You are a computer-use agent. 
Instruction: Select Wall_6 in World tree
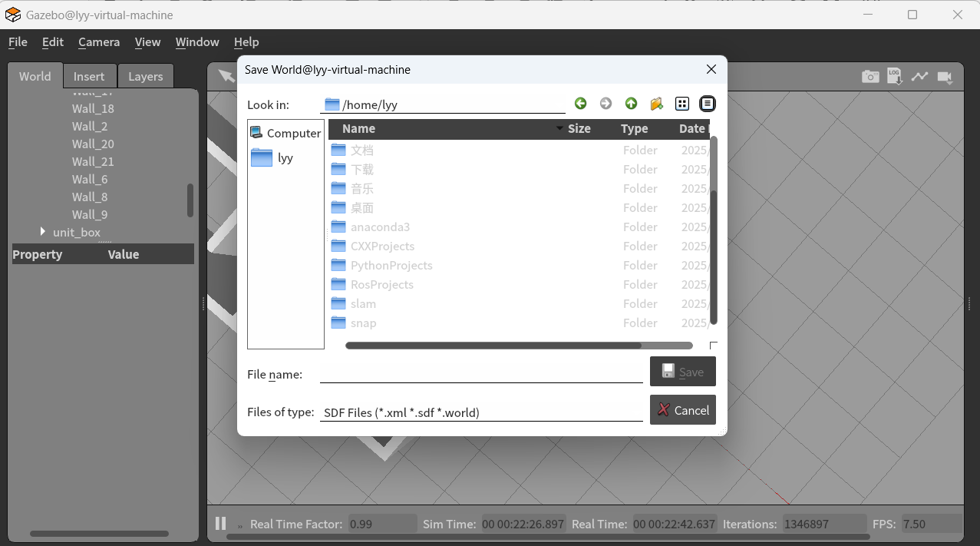coord(90,179)
